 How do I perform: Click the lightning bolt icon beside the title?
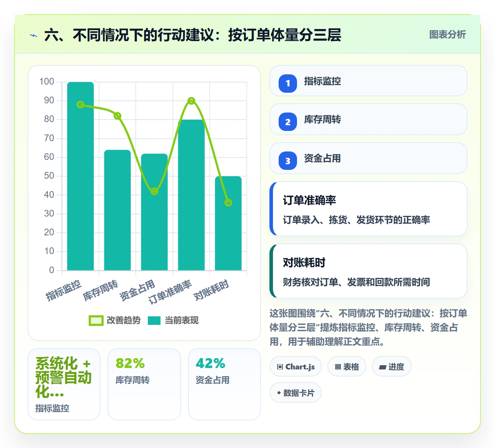pyautogui.click(x=34, y=35)
